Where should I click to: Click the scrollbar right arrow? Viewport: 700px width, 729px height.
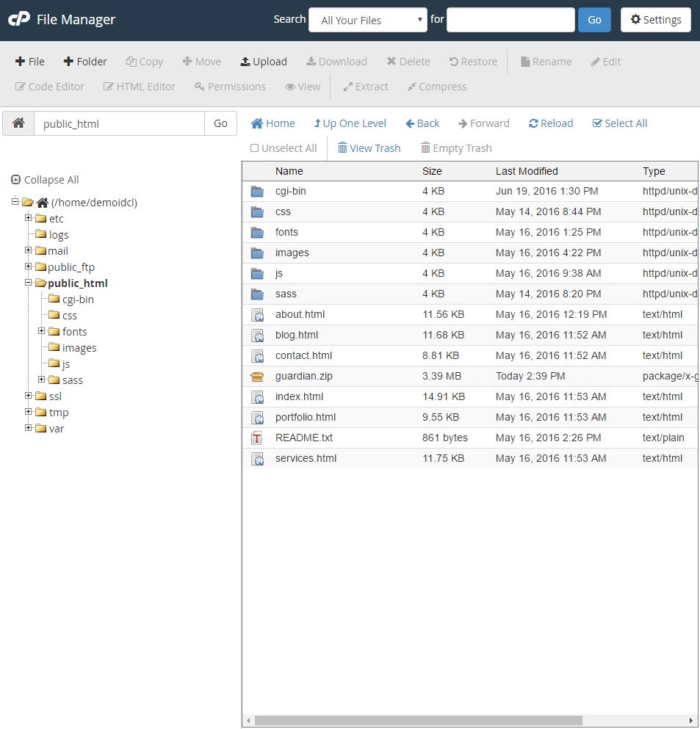pos(690,720)
